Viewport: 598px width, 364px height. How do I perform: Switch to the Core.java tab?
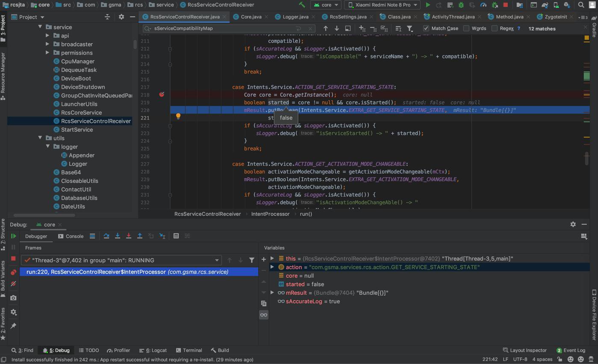[251, 17]
